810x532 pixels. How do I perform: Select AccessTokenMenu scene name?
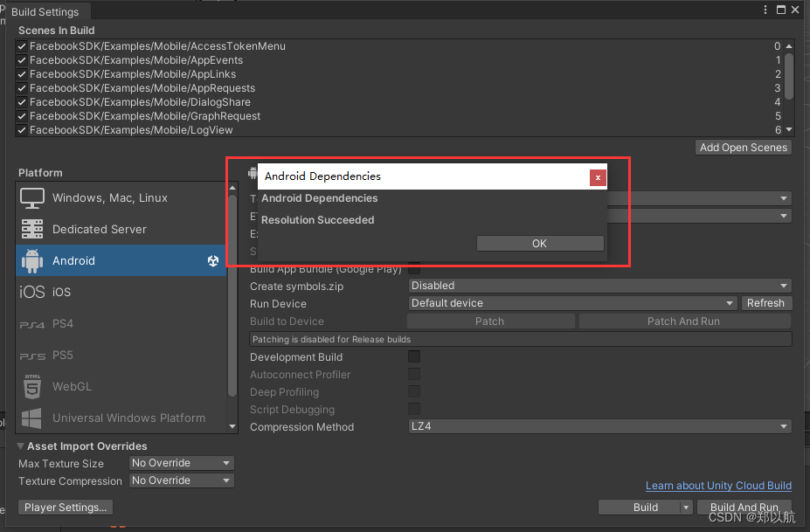click(157, 46)
